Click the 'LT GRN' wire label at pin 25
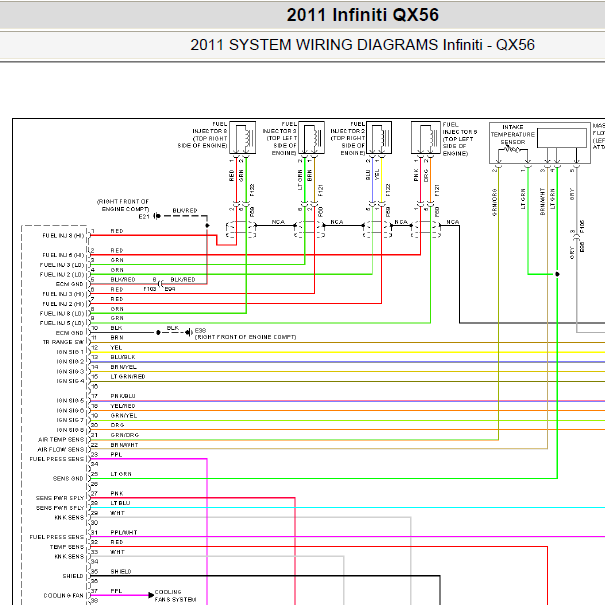 121,474
